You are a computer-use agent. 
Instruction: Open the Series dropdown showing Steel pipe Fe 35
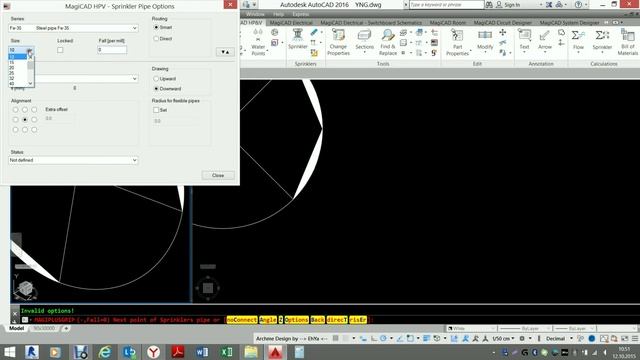point(73,28)
